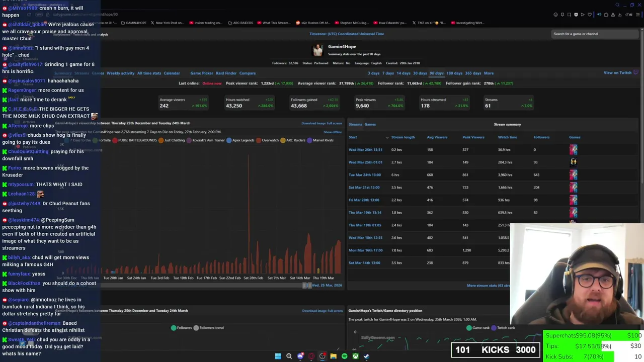Toggle Followers trend legend entry

pos(209,328)
